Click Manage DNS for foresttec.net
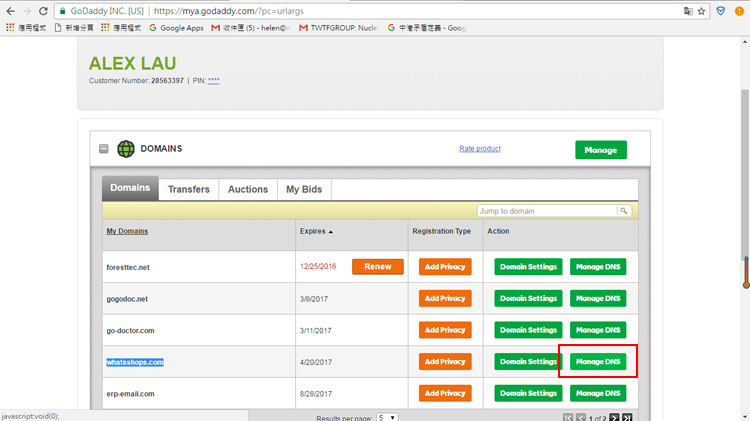 point(598,266)
